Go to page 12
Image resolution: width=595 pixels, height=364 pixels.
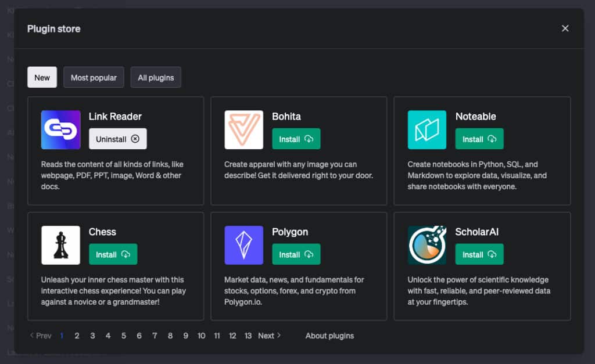point(232,336)
